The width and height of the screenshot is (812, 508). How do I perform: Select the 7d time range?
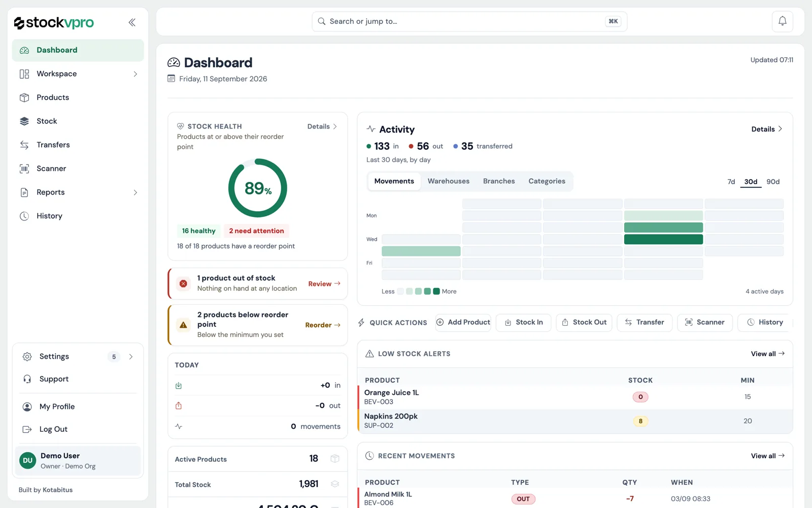(x=731, y=182)
